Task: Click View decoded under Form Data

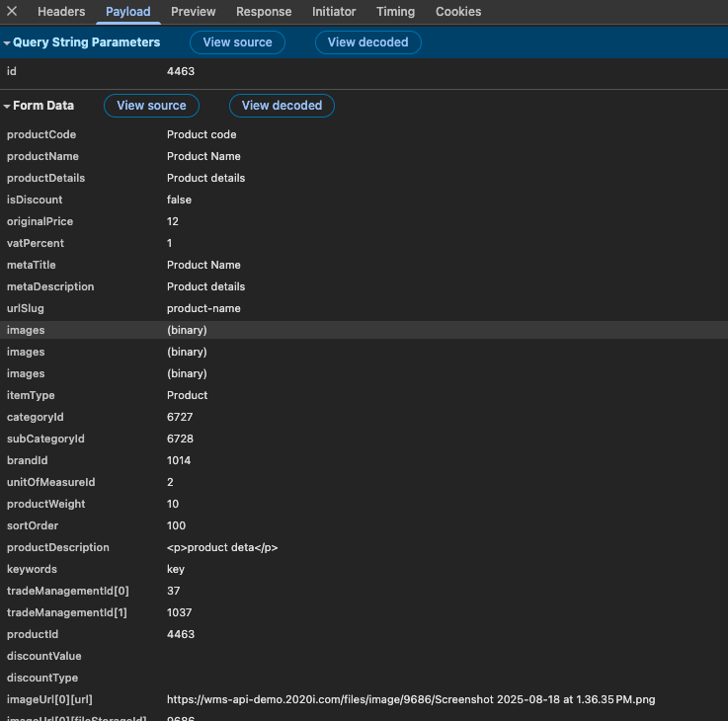Action: (282, 106)
